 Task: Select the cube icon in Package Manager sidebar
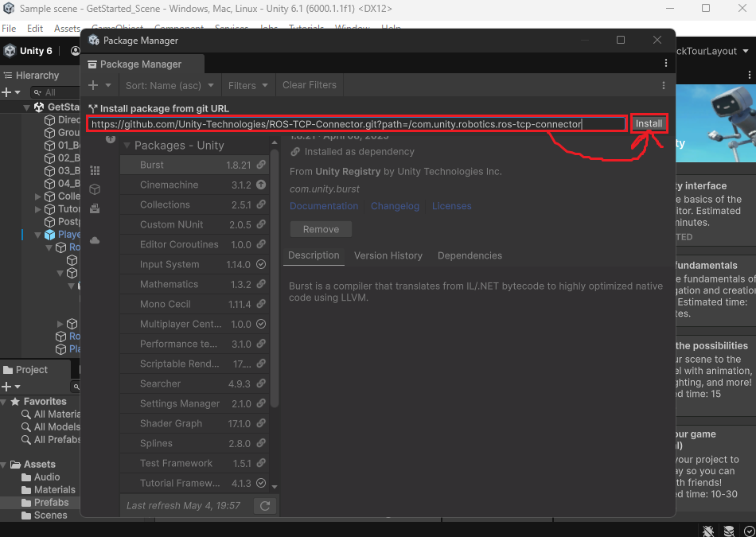(95, 189)
